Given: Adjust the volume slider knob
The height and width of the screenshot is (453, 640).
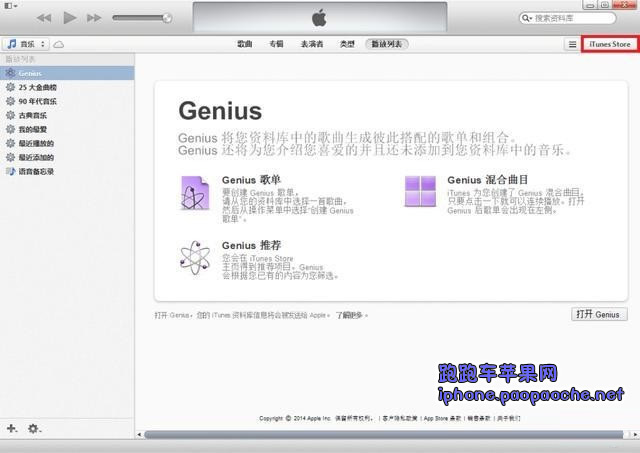Looking at the screenshot, I should (167, 18).
